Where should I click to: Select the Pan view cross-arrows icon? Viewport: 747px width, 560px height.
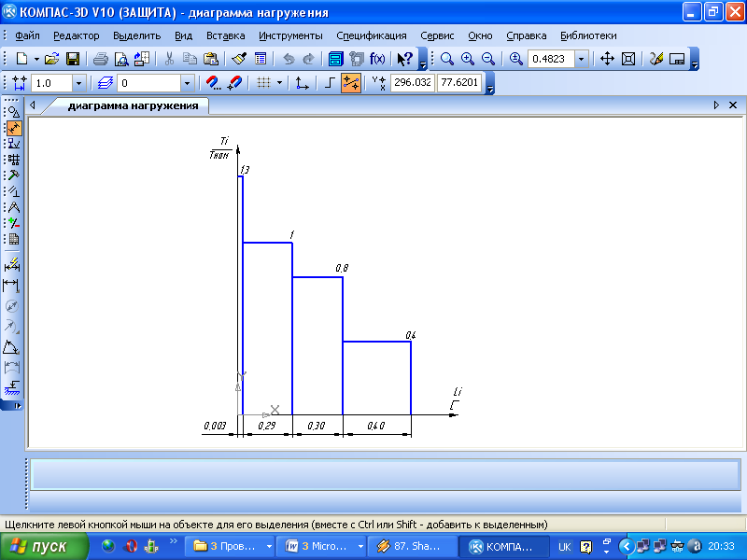tap(607, 59)
